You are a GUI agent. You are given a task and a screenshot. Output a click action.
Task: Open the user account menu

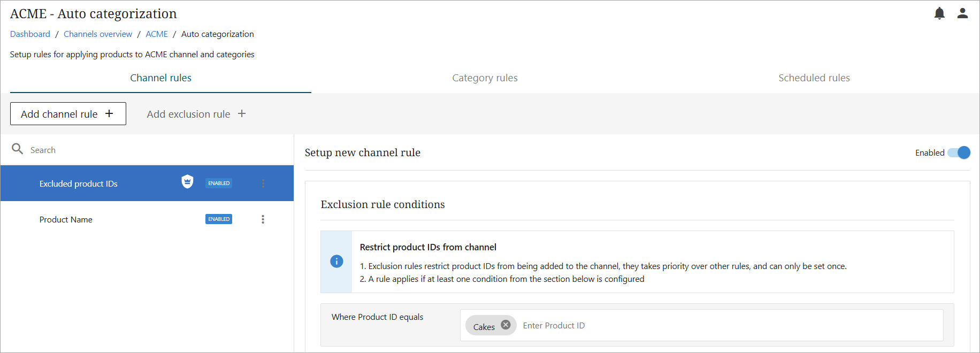[x=962, y=13]
